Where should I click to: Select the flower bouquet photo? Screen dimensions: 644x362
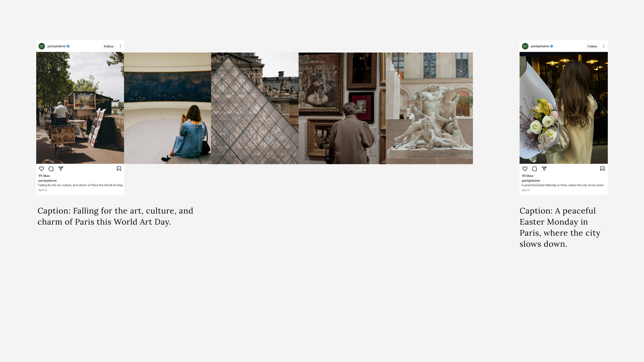563,108
